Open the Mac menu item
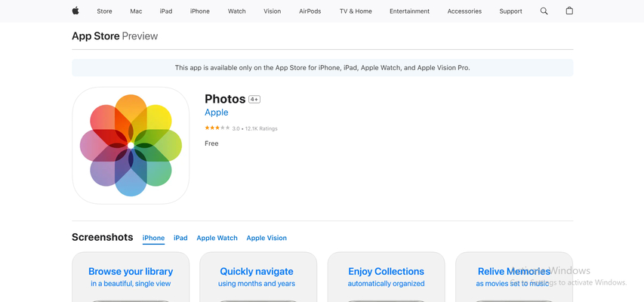644x302 pixels. [136, 11]
